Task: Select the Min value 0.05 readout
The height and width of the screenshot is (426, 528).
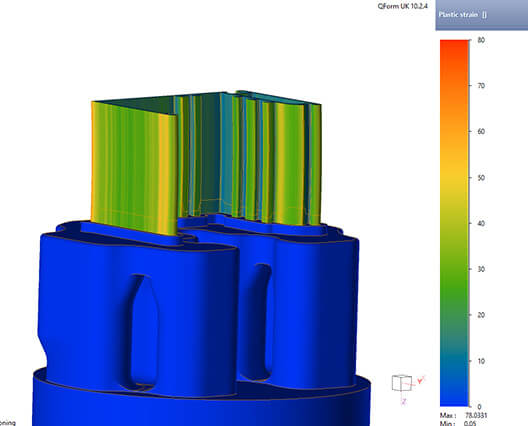Action: coord(470,424)
